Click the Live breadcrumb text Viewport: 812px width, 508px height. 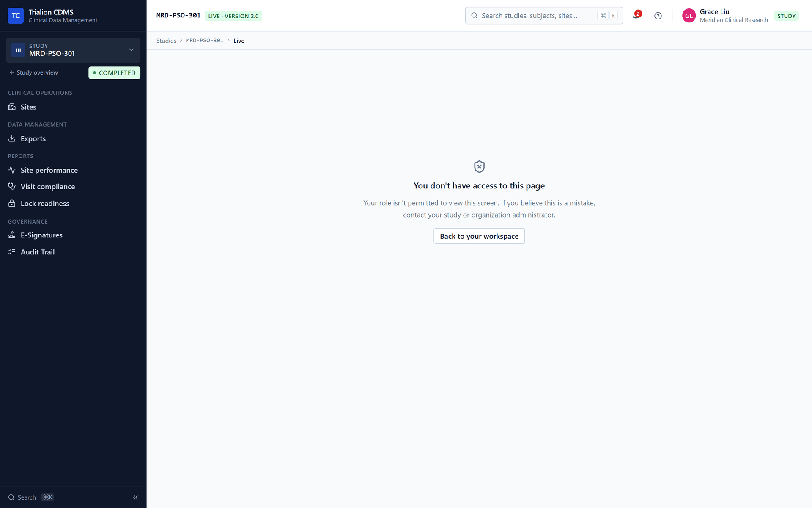tap(239, 41)
